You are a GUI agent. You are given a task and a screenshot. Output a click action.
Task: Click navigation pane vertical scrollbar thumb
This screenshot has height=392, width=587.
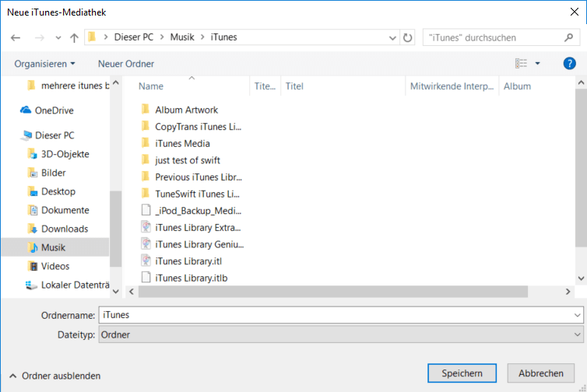click(x=116, y=229)
